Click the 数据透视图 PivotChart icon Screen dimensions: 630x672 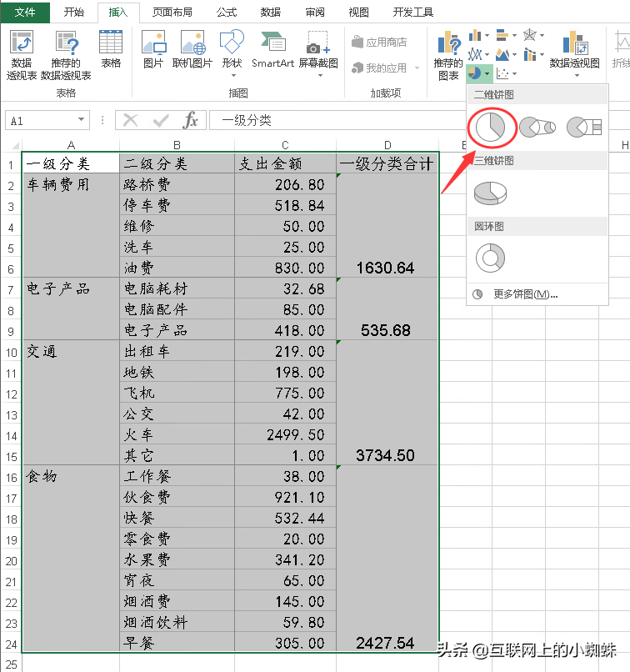(574, 49)
